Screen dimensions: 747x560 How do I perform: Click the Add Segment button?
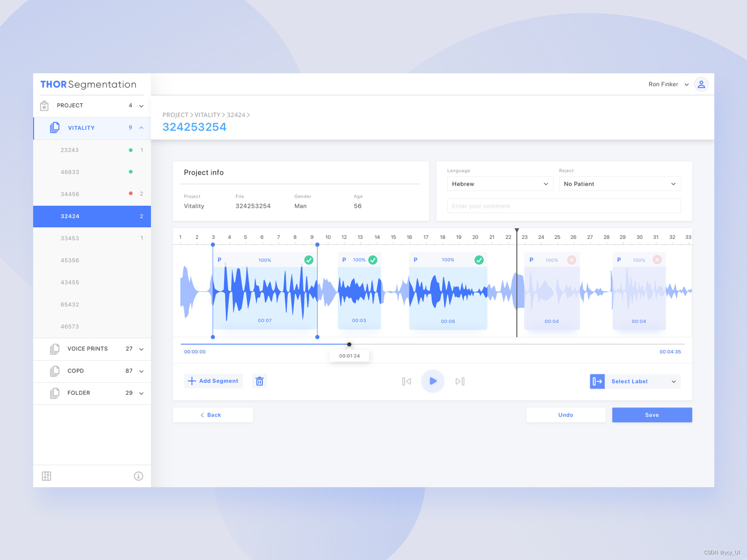click(213, 381)
